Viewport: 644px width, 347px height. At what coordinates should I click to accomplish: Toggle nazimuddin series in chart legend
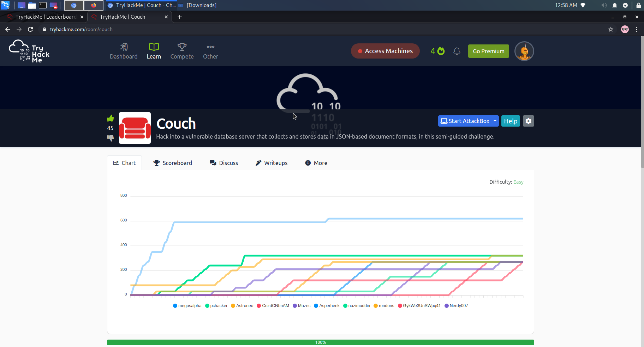point(357,306)
